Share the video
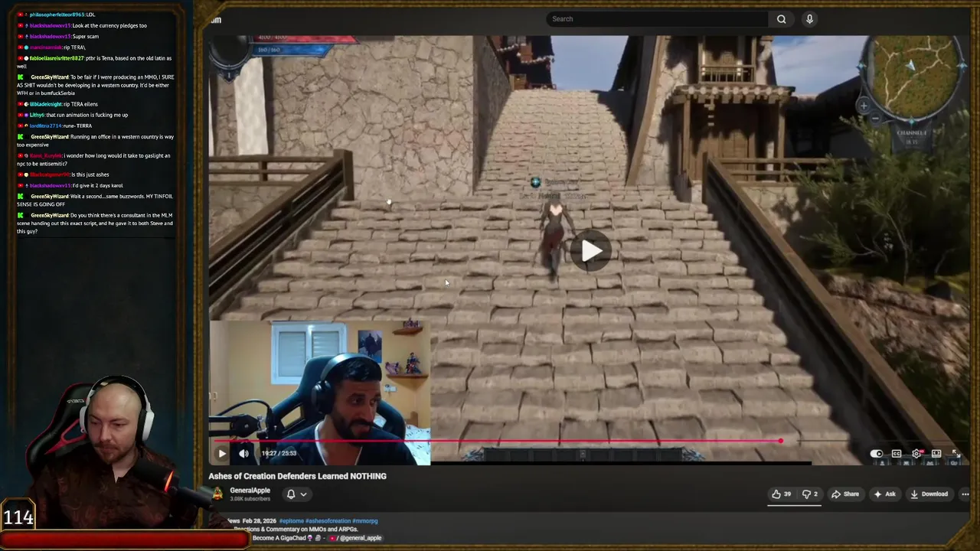This screenshot has height=551, width=980. click(845, 494)
